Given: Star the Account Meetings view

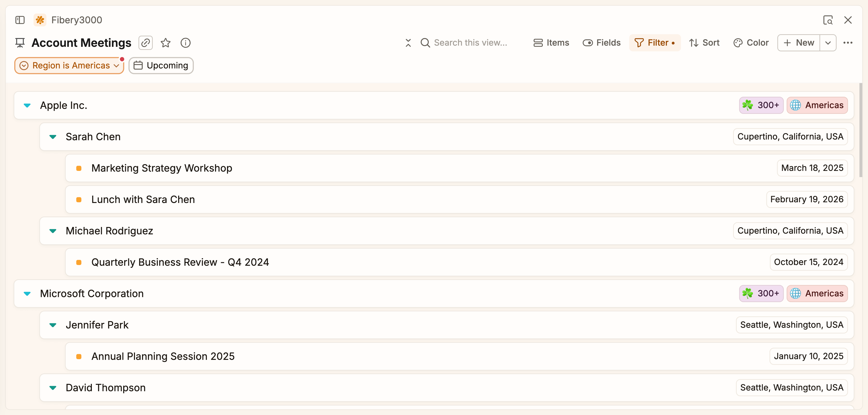Looking at the screenshot, I should click(x=165, y=43).
